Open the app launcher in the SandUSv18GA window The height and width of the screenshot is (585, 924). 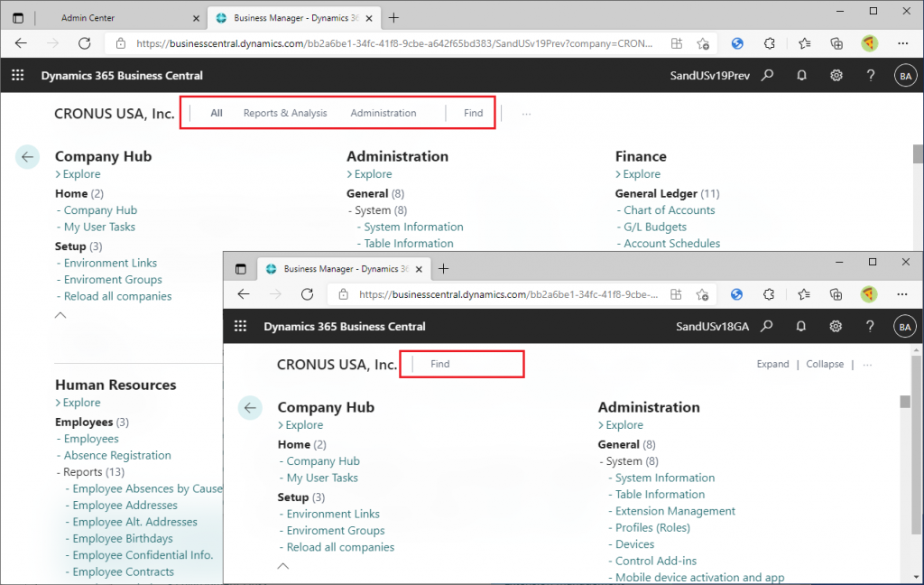pos(240,326)
